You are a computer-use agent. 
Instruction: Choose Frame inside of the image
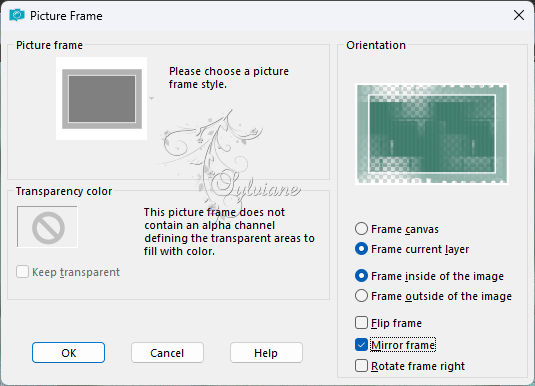(361, 276)
